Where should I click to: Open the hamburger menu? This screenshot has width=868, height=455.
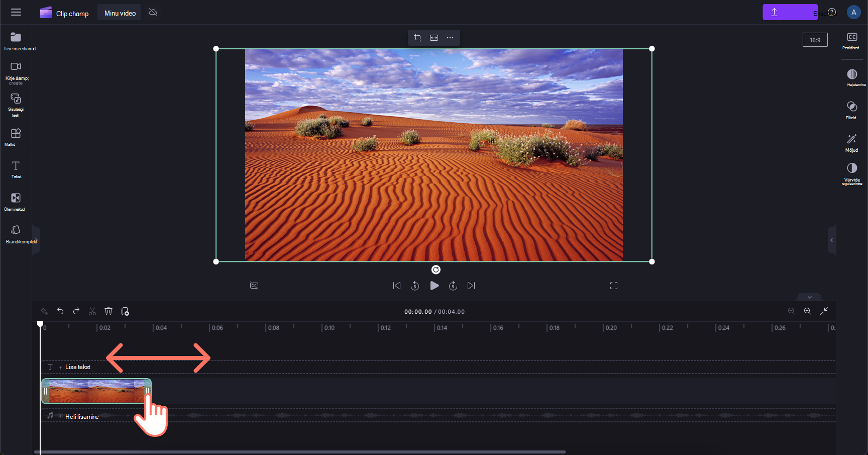(x=16, y=12)
